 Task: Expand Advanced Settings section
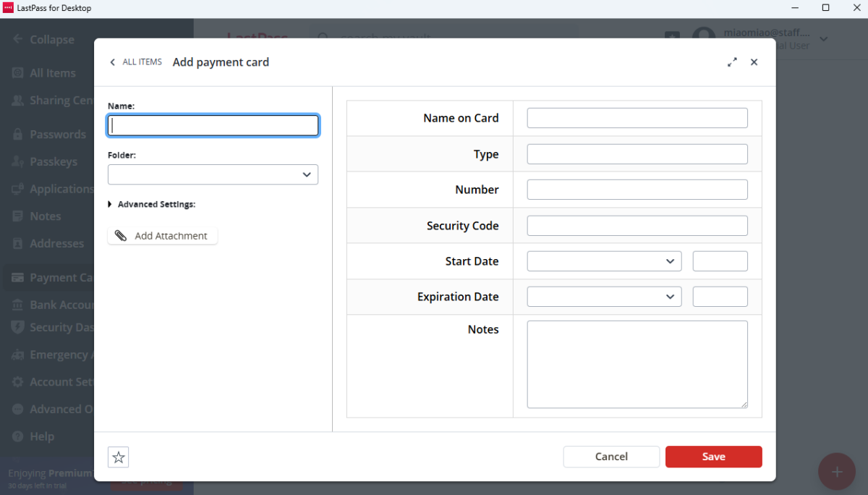(110, 205)
